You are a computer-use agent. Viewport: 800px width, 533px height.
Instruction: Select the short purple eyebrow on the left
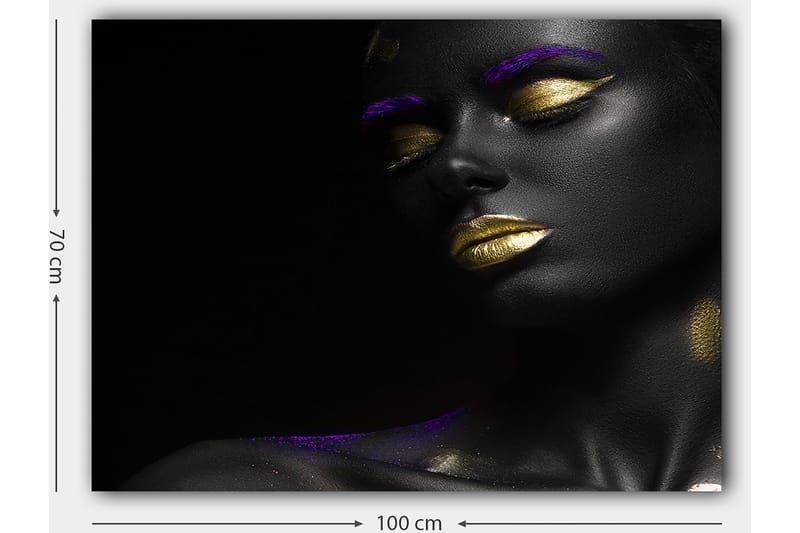pos(392,106)
